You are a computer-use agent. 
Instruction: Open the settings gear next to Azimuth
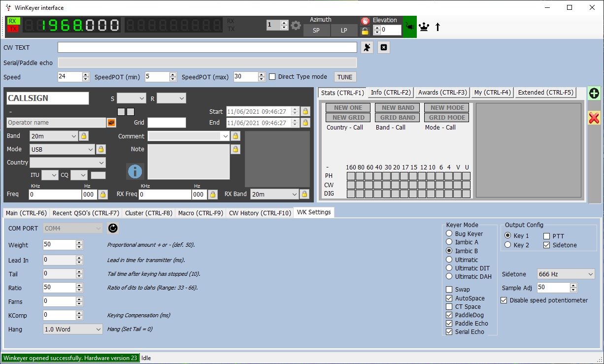coord(296,26)
